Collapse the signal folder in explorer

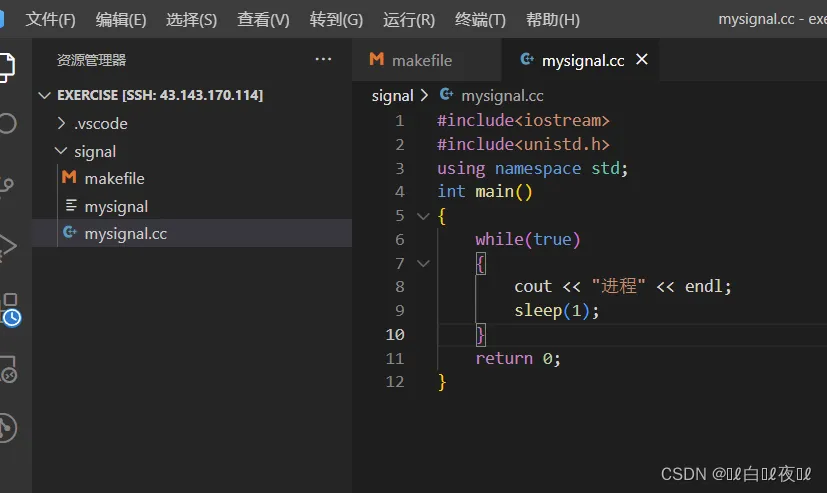94,152
